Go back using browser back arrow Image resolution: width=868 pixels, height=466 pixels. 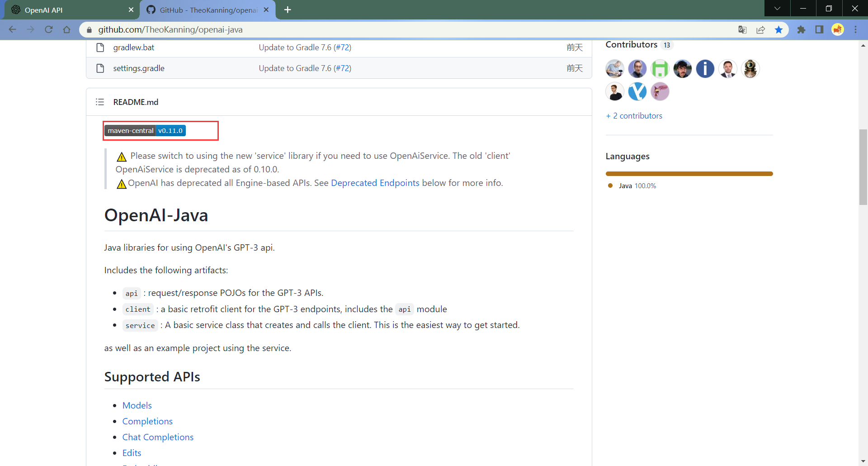coord(12,29)
